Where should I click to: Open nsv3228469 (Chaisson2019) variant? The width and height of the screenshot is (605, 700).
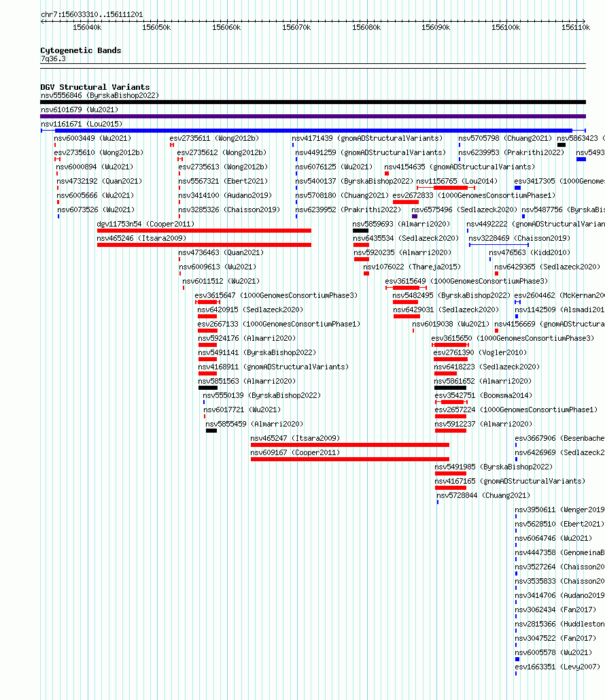coord(519,238)
